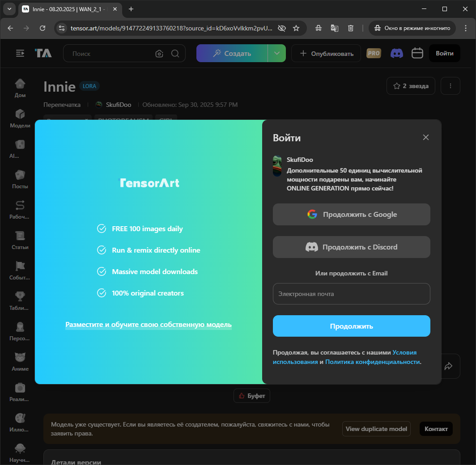The height and width of the screenshot is (465, 476).
Task: Click the Контакт button
Action: [436, 429]
